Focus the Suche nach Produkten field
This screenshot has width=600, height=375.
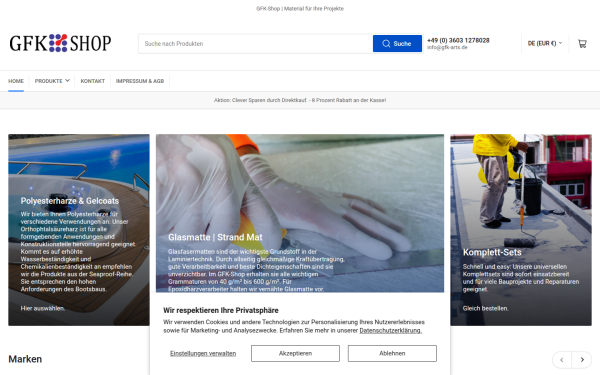(256, 44)
